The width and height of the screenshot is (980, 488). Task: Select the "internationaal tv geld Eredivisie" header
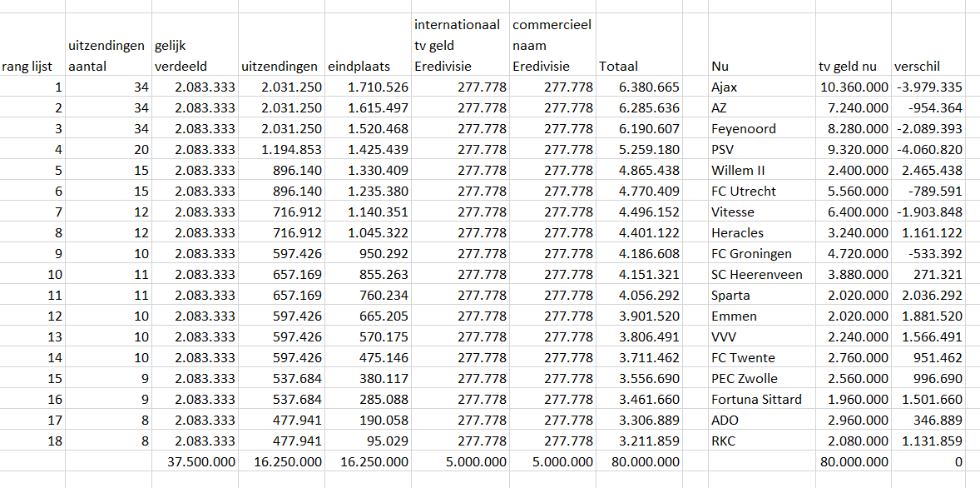460,45
